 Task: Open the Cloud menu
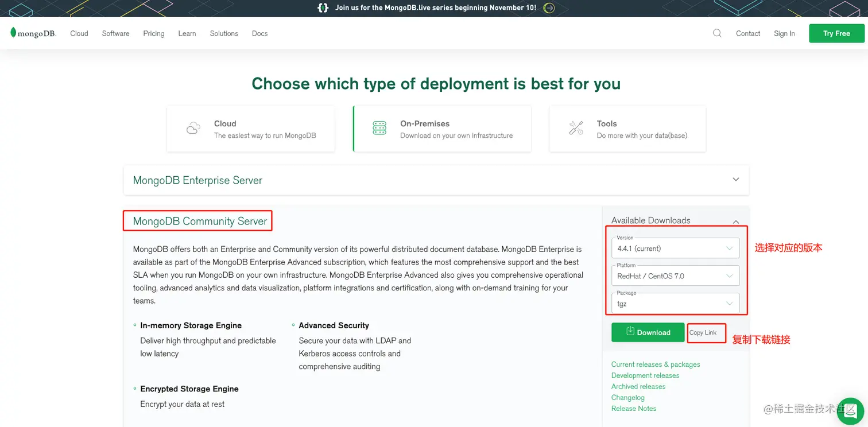click(79, 33)
